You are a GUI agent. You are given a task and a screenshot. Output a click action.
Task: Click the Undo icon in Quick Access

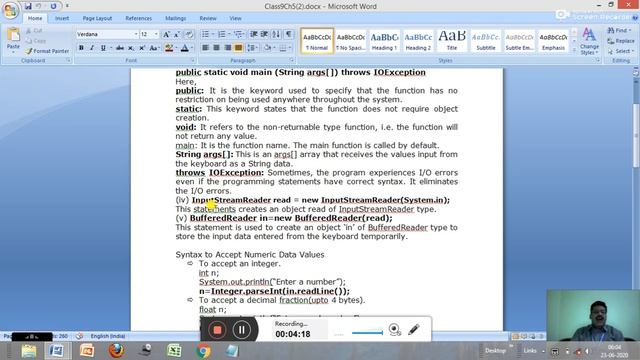pos(39,6)
